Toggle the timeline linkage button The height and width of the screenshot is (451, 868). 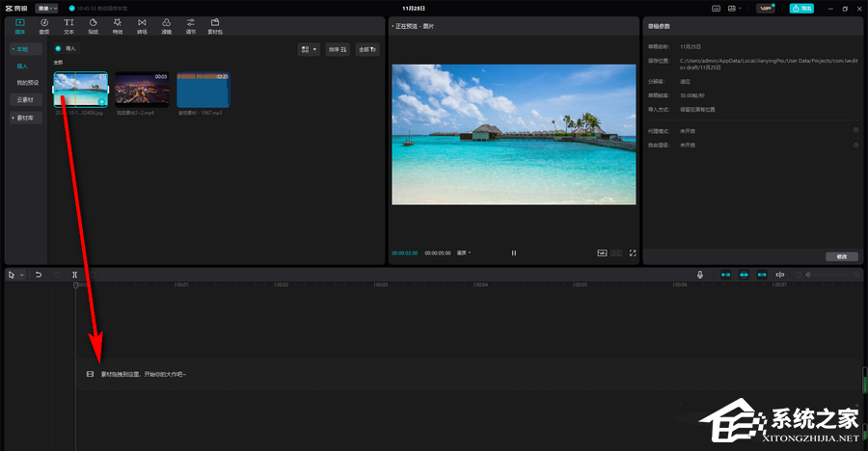point(762,275)
